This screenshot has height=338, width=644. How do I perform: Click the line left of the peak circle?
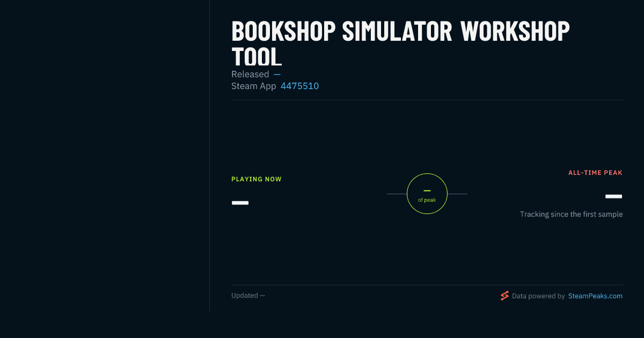click(x=397, y=194)
